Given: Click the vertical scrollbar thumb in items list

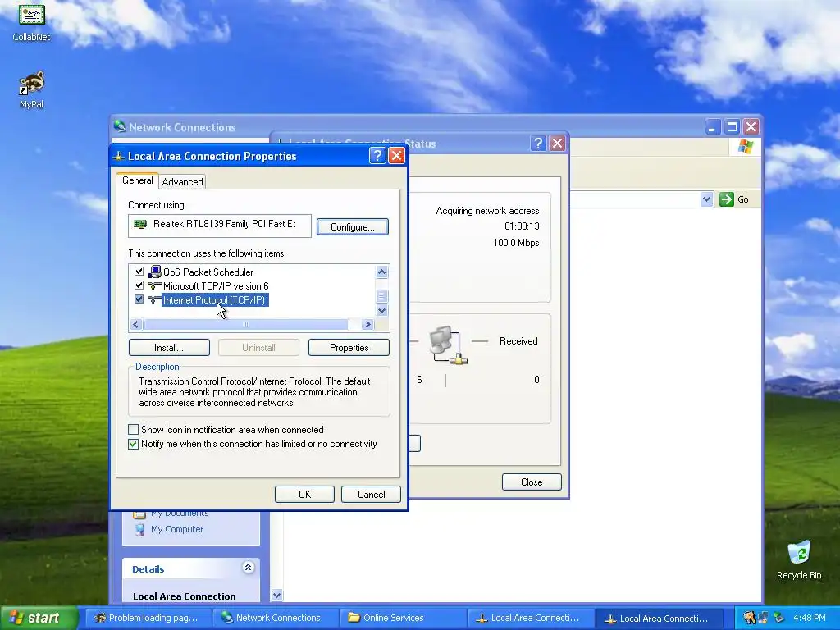Looking at the screenshot, I should 382,295.
